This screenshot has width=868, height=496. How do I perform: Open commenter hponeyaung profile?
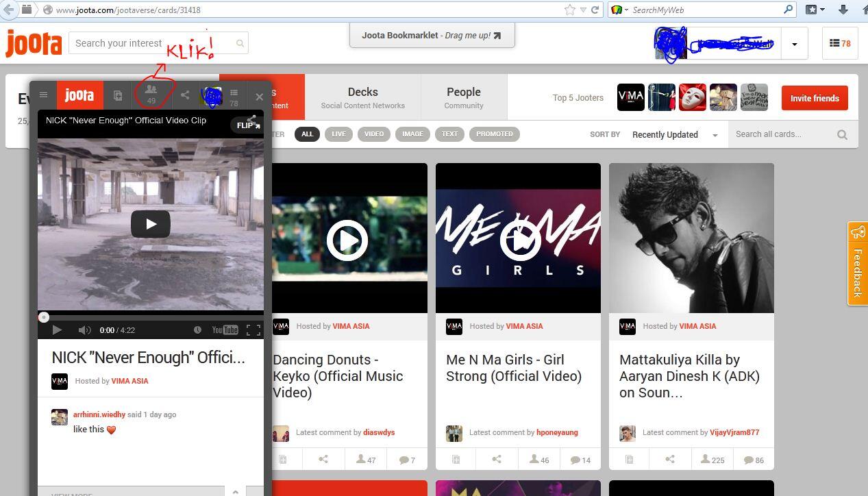557,432
